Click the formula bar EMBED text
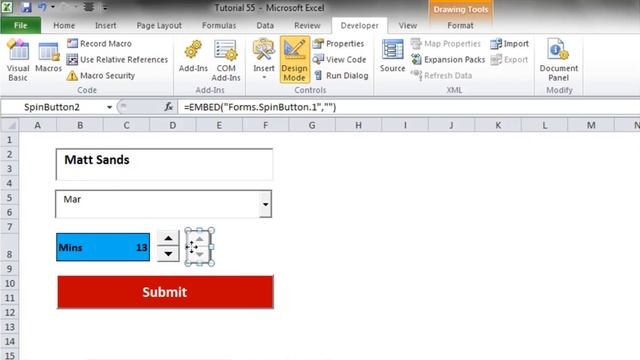The image size is (640, 360). (x=260, y=107)
